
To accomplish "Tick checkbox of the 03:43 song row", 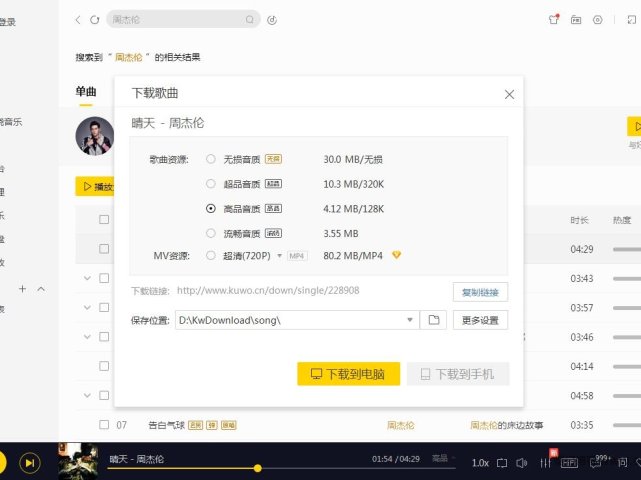I will point(104,278).
